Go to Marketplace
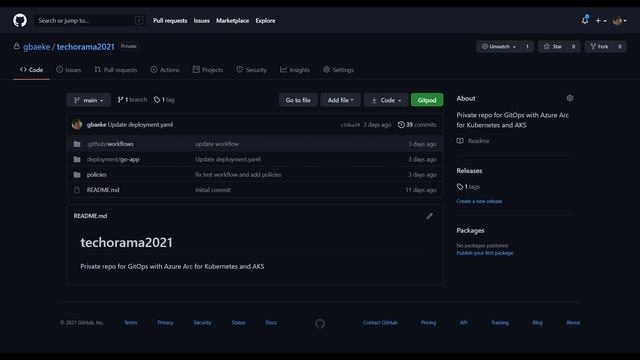Screen dimensions: 640x360 pyautogui.click(x=232, y=20)
